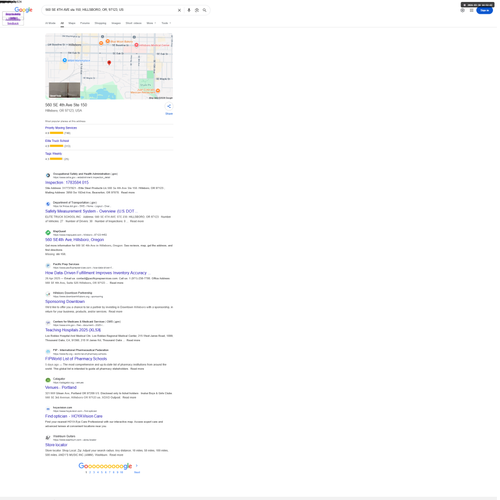500x500 pixels.
Task: Click the Next pagination link
Action: [137, 472]
